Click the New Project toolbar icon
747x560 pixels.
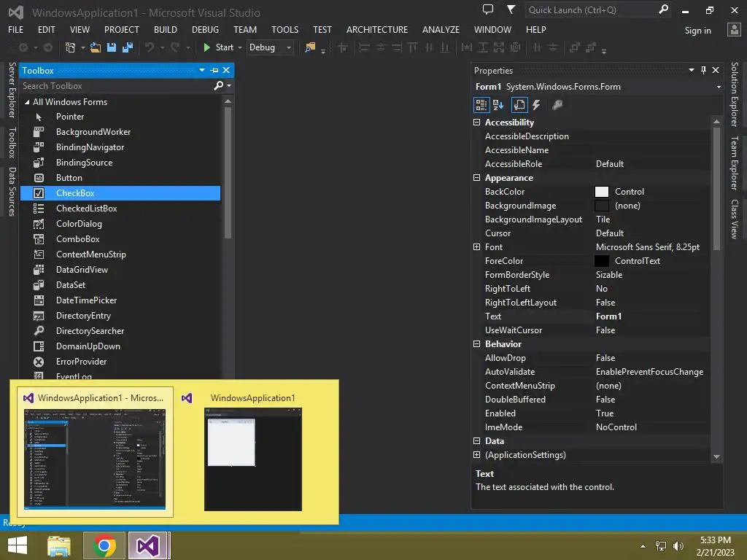tap(70, 47)
